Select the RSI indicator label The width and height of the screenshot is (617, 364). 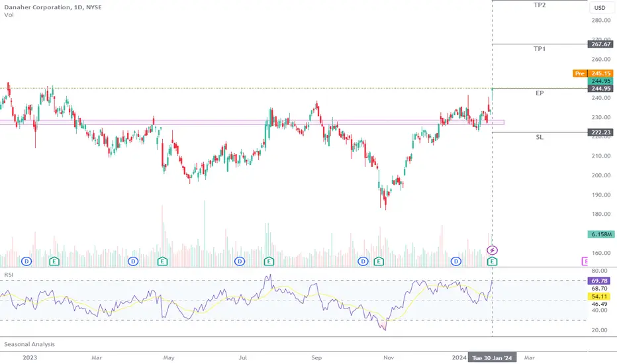coord(9,275)
